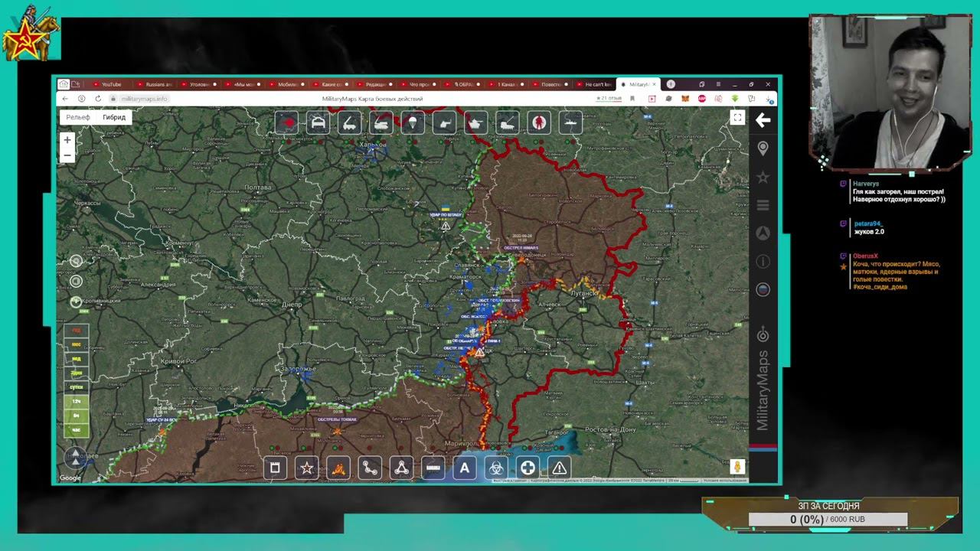980x551 pixels.
Task: Select the red aircraft strike icon
Action: coord(286,122)
